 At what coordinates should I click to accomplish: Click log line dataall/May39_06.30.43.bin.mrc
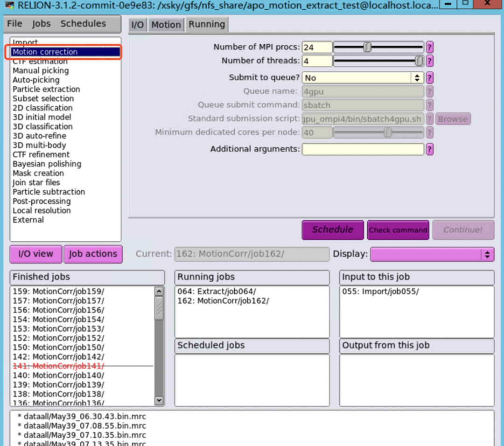[x=81, y=417]
